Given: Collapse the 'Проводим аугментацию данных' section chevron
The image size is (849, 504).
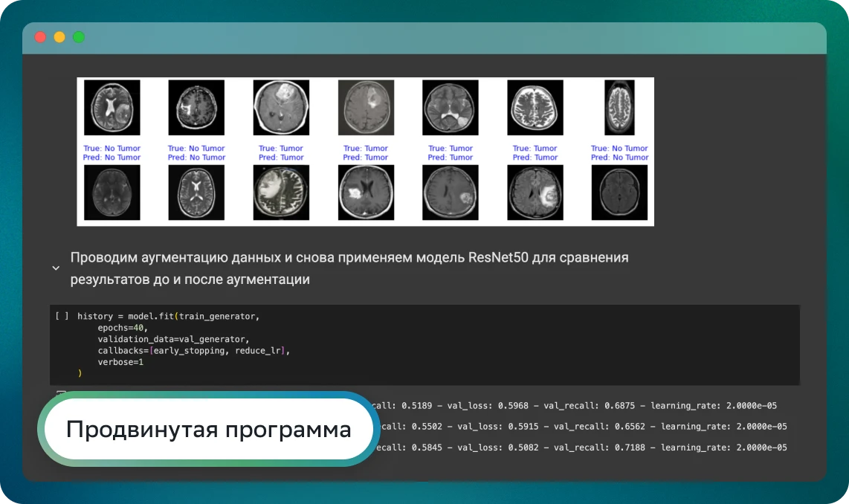Looking at the screenshot, I should [56, 268].
